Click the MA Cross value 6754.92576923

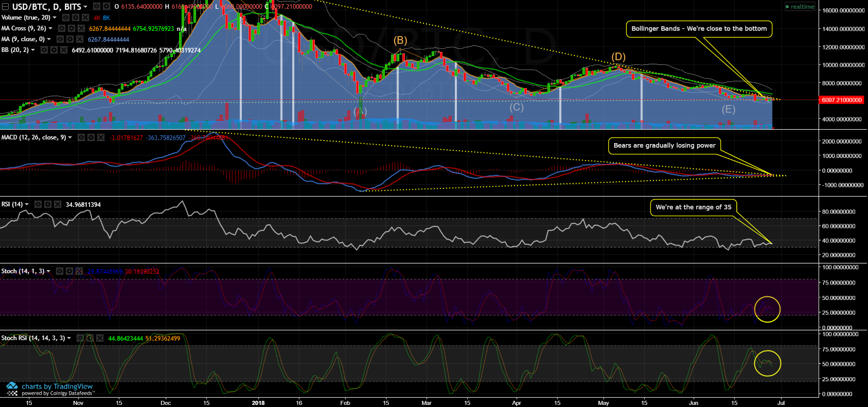[x=153, y=29]
